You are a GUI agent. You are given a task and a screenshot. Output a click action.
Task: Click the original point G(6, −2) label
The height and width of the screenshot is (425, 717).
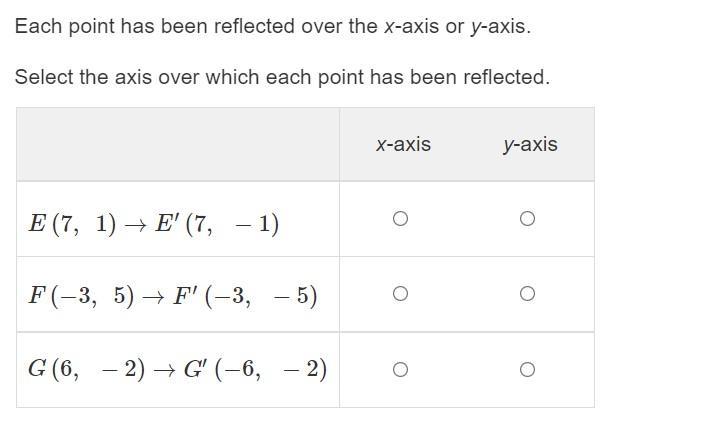pos(86,369)
